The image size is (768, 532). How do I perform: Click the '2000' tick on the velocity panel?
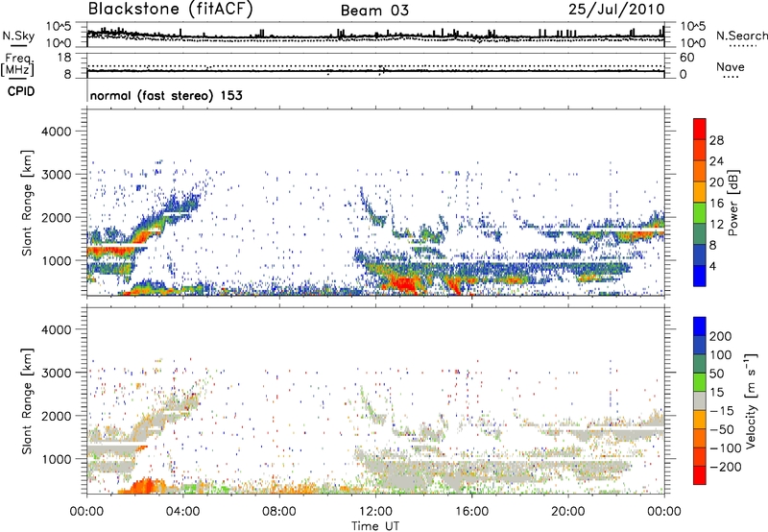pos(57,416)
